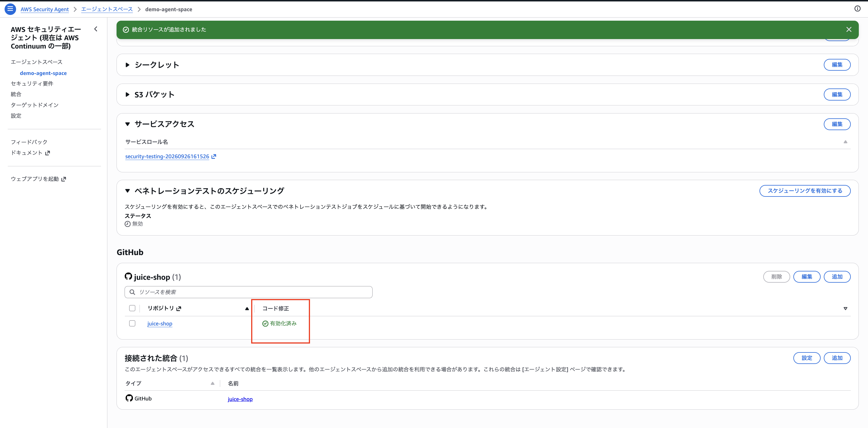Open the hamburger navigation menu icon
Screen dimensions: 868x428
click(10, 9)
